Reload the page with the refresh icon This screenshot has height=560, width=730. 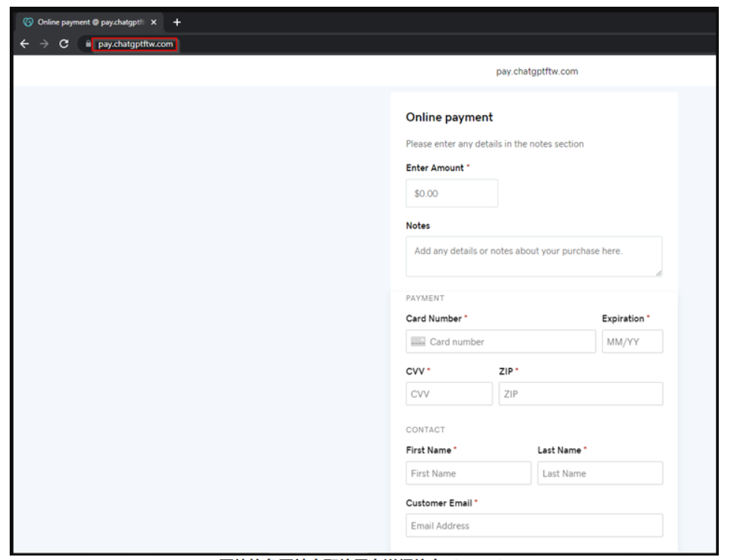[64, 44]
